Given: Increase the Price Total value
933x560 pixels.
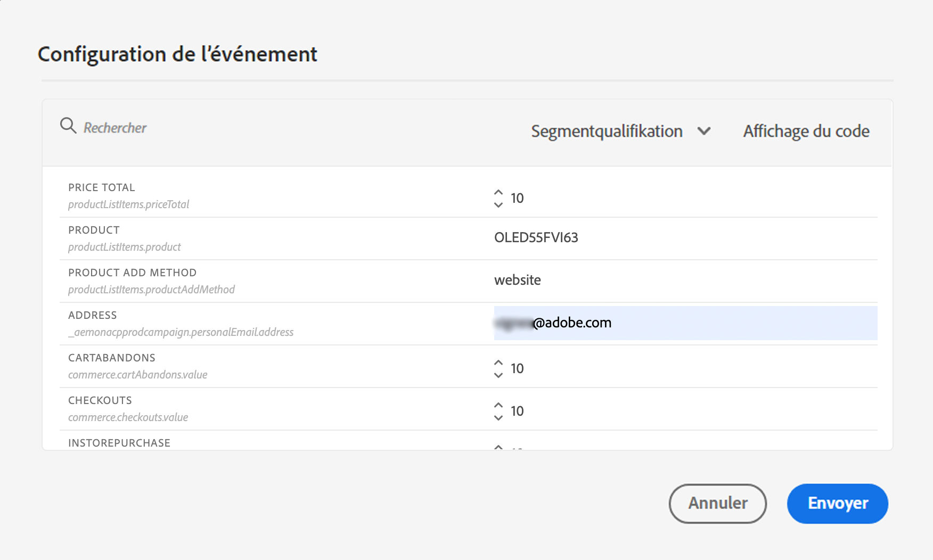Looking at the screenshot, I should coord(498,192).
